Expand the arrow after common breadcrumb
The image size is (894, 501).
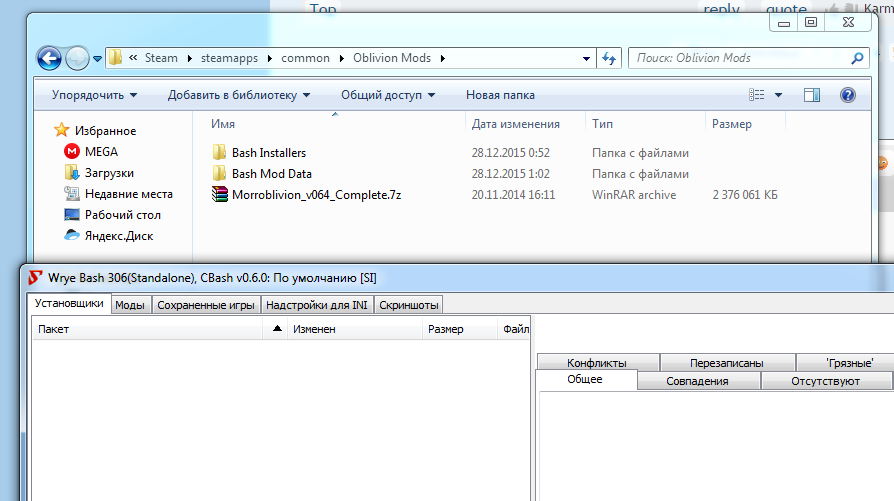point(342,59)
